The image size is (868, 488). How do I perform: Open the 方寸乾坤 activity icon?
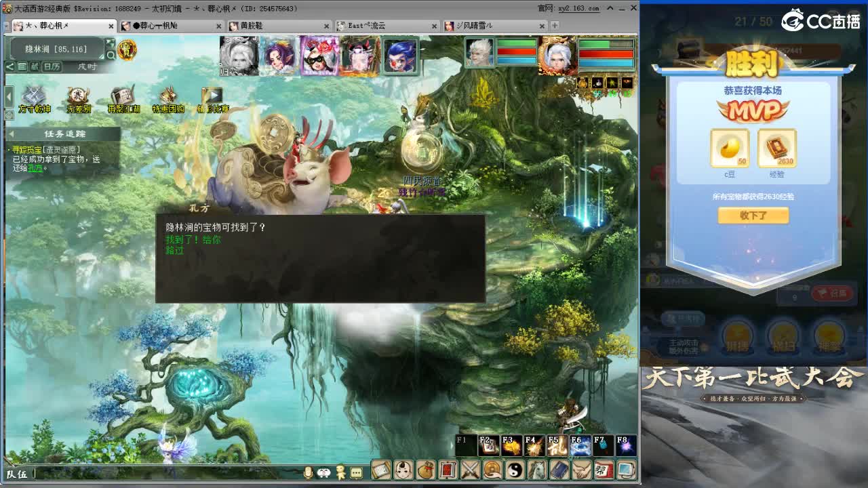[x=34, y=99]
